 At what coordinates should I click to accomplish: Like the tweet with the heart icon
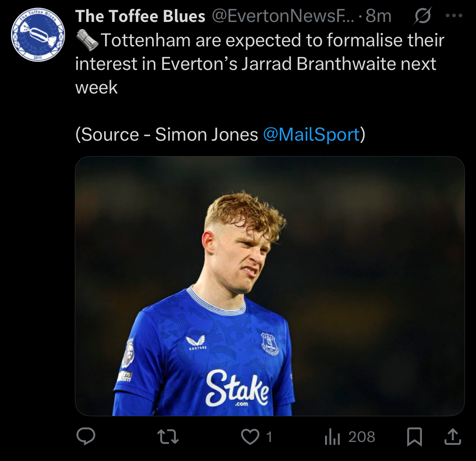coord(250,437)
